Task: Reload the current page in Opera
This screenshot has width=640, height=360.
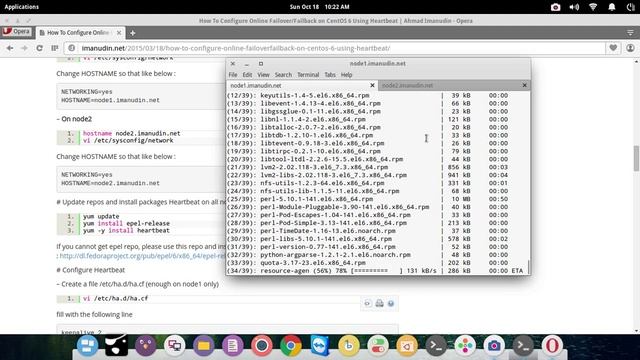Action: click(x=40, y=48)
